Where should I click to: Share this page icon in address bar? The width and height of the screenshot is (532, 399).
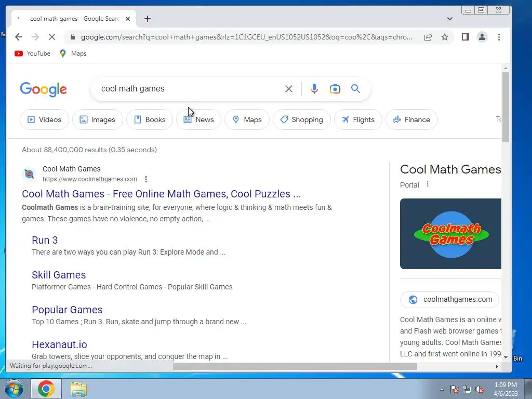tap(428, 37)
